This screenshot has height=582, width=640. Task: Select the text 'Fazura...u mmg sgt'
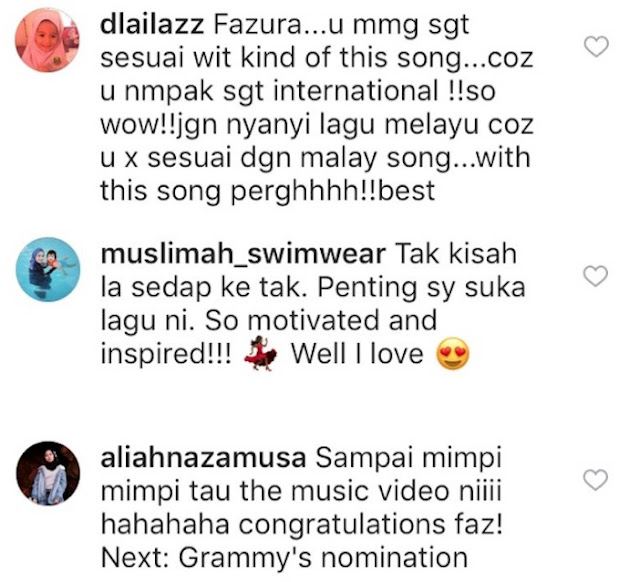341,26
